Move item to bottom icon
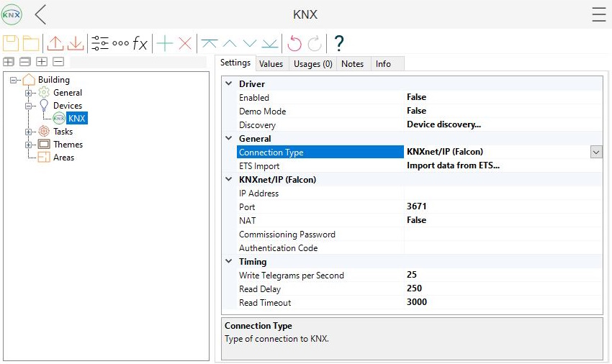 pyautogui.click(x=270, y=43)
